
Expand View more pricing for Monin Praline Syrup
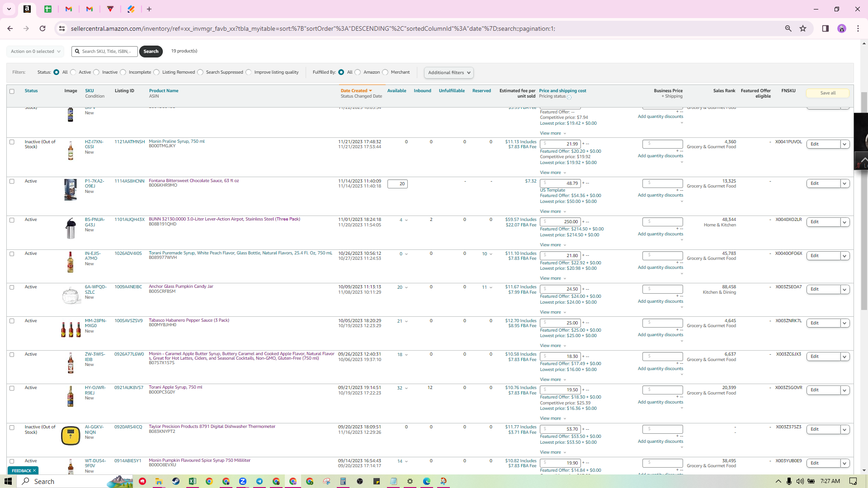(x=553, y=173)
